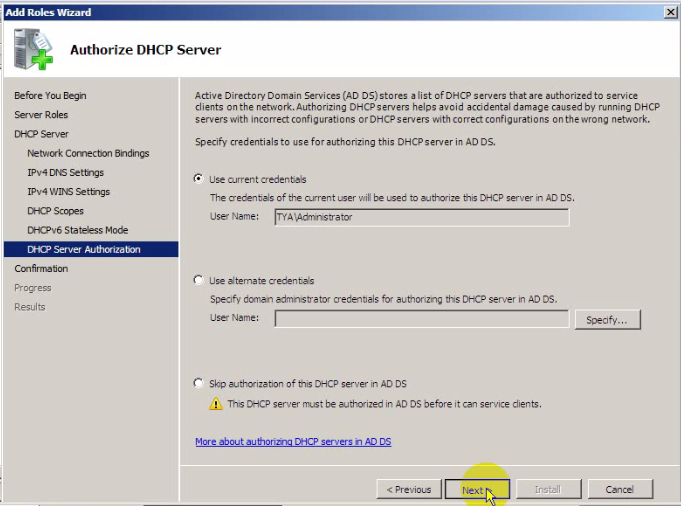Viewport: 681px width, 506px height.
Task: Go to Confirmation step
Action: click(x=41, y=268)
